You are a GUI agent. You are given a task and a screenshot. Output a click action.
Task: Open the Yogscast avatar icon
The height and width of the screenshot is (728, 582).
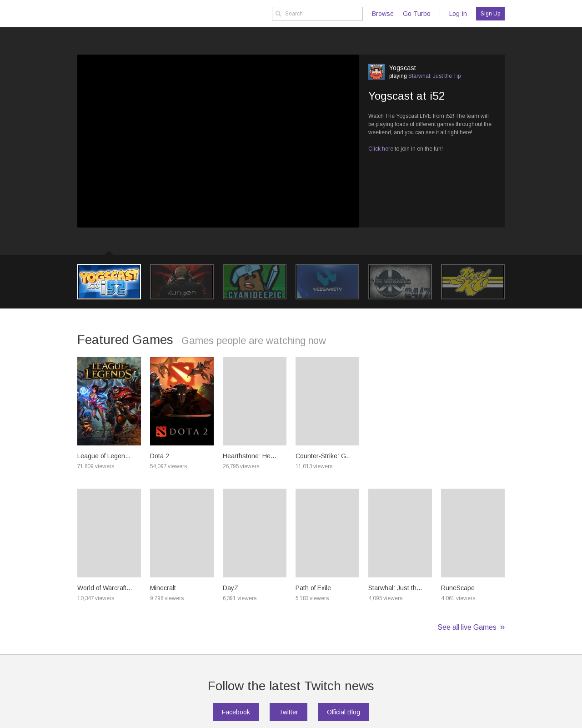376,72
